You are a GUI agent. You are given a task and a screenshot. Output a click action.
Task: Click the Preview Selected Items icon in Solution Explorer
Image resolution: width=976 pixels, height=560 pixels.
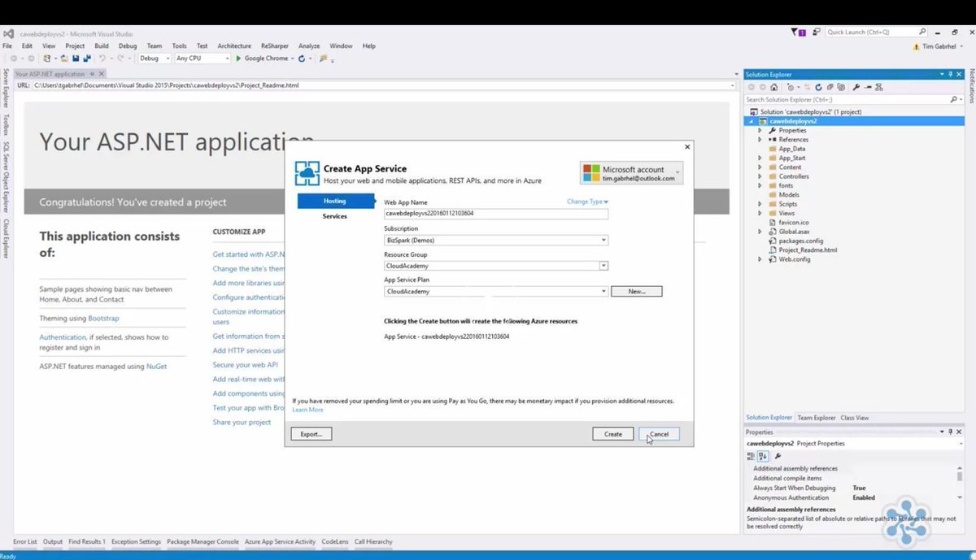click(868, 87)
